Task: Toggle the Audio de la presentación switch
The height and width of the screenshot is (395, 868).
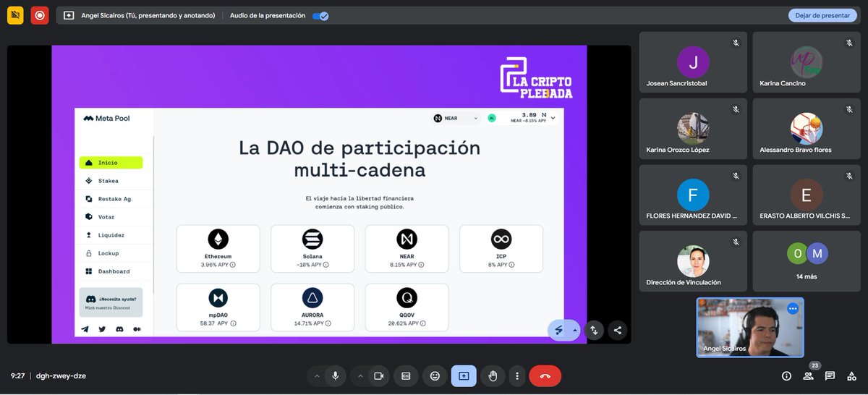Action: 320,15
